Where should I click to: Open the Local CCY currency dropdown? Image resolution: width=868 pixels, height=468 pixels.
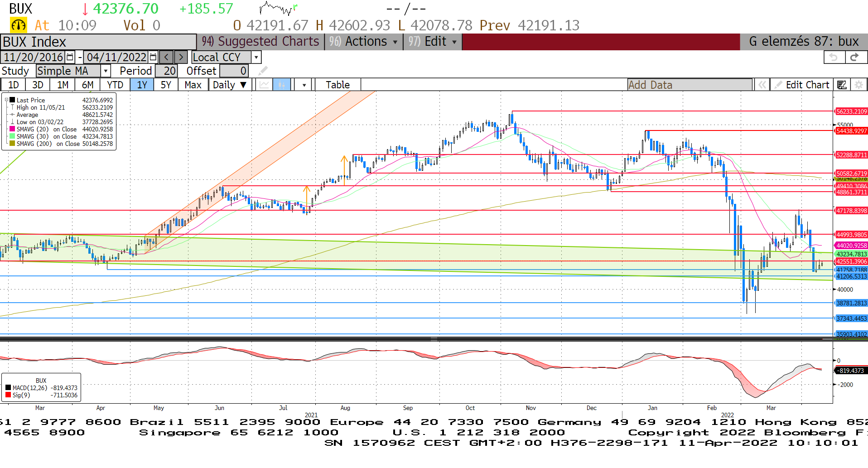tap(256, 57)
